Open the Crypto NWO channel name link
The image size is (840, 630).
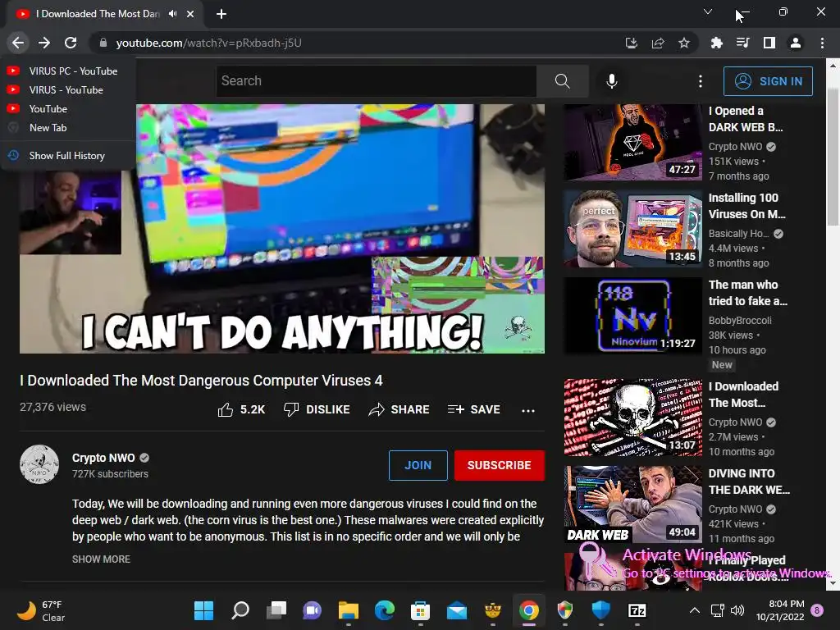coord(103,458)
